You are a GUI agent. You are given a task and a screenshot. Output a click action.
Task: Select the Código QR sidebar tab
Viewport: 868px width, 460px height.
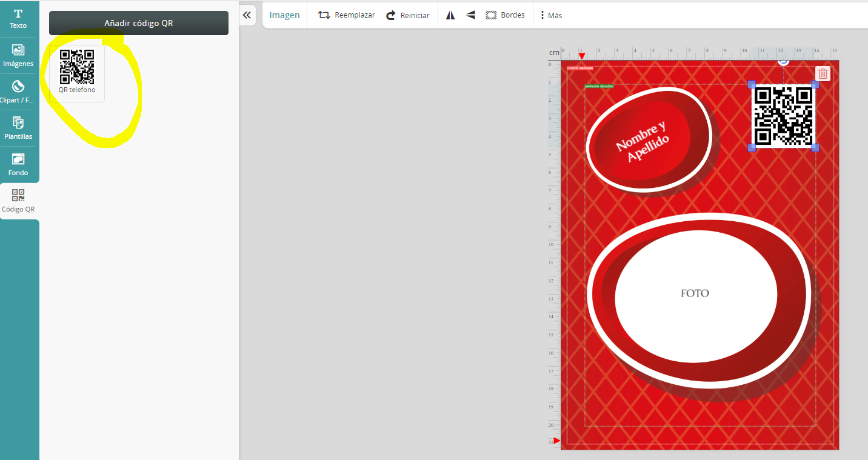coord(18,201)
